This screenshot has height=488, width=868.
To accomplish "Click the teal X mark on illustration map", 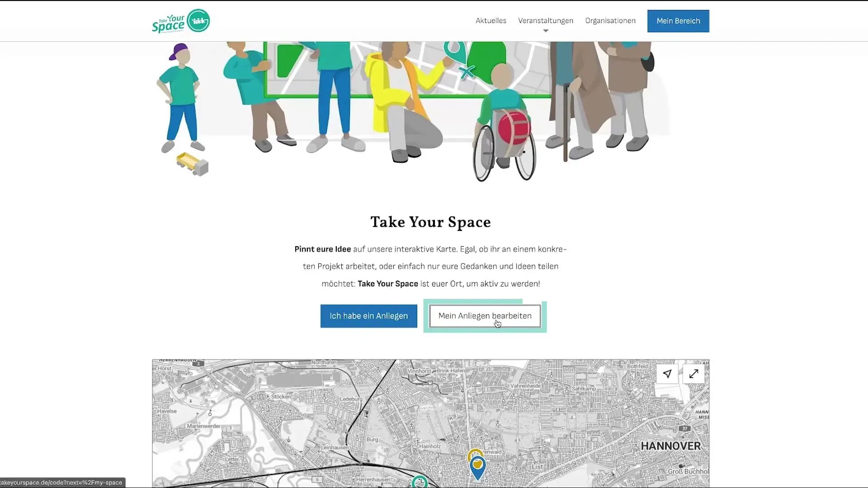I will coord(467,71).
